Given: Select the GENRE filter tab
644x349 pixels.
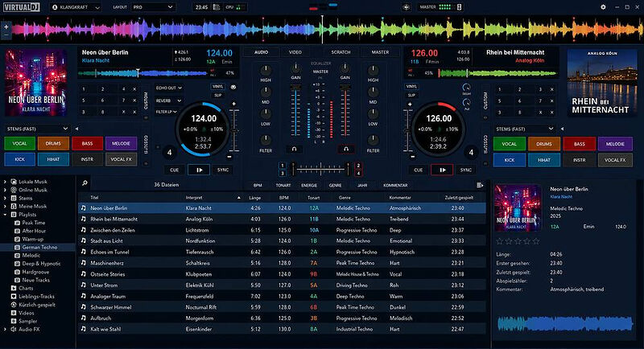Looking at the screenshot, I should point(335,186).
